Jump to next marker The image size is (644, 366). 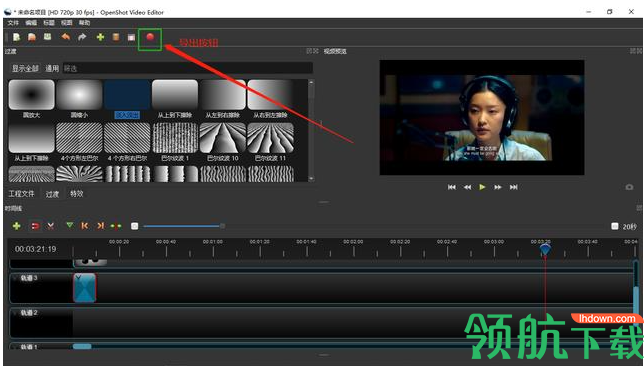[x=100, y=226]
